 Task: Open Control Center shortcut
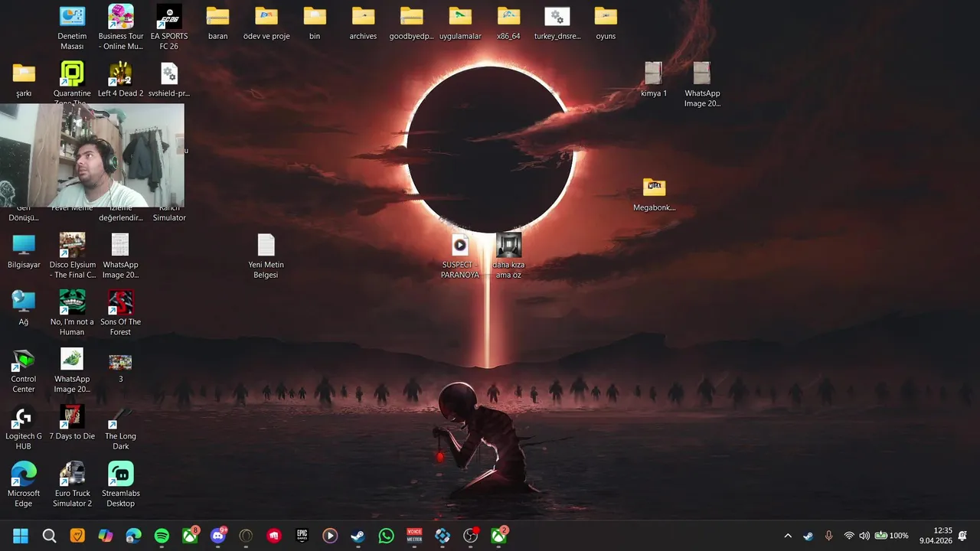[24, 370]
